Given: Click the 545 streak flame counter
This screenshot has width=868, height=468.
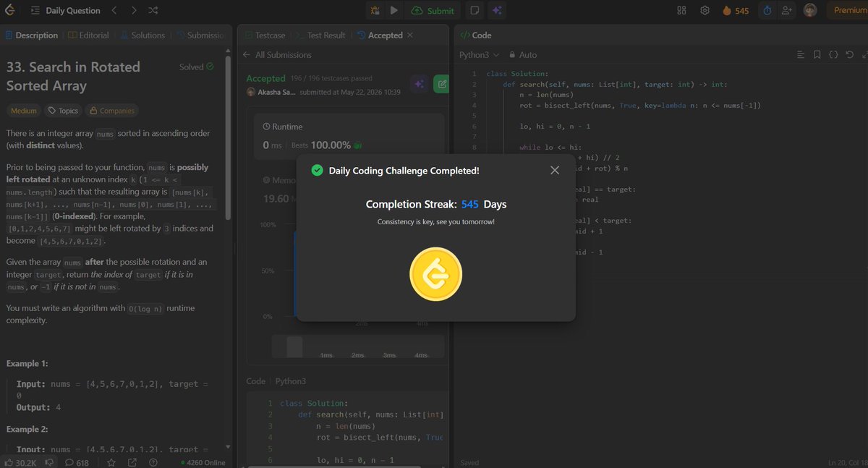Looking at the screenshot, I should point(736,10).
